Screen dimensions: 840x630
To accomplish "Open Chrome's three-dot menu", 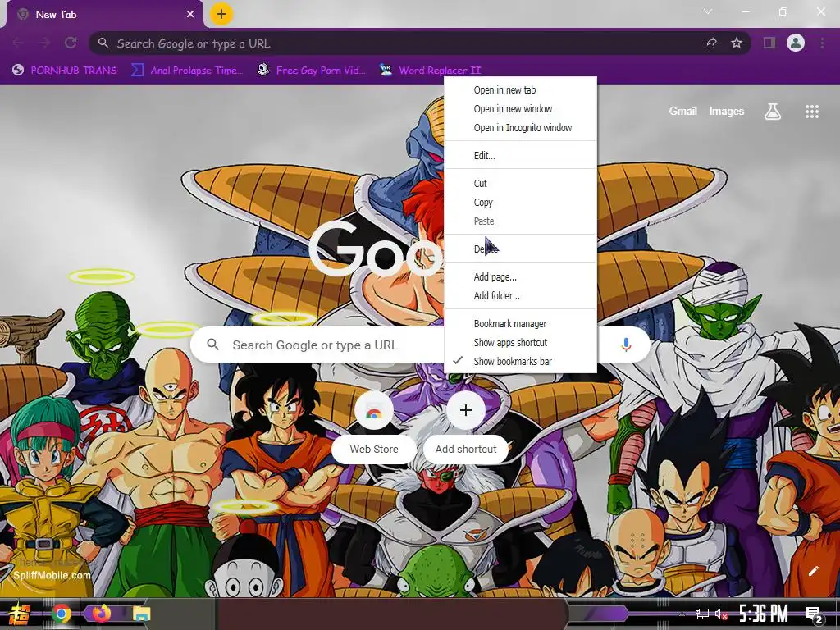I will [x=822, y=43].
